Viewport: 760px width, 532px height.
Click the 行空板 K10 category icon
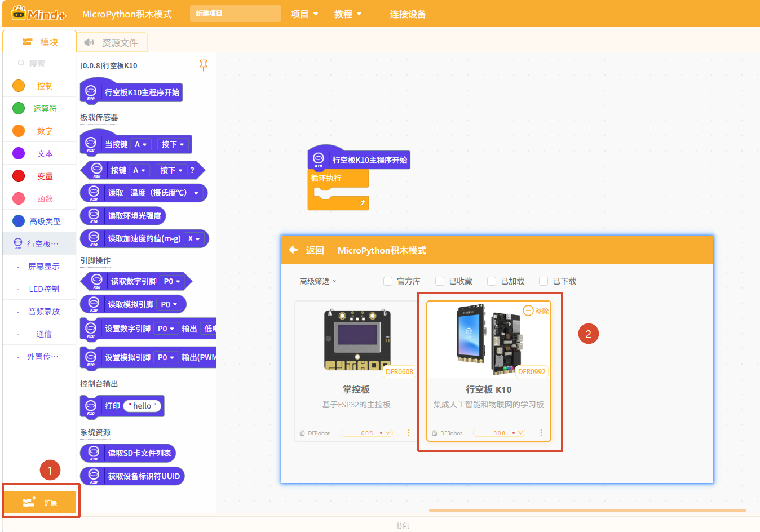(18, 243)
